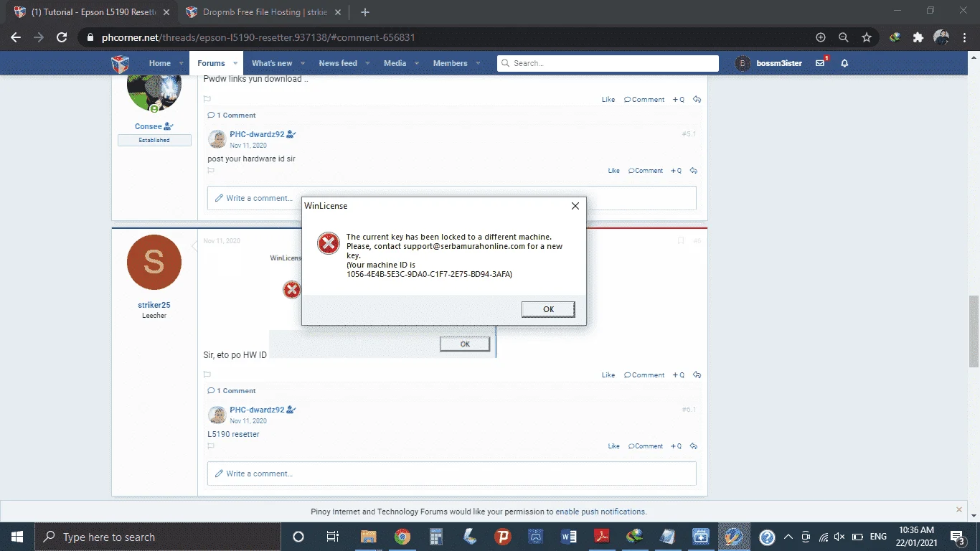980x551 pixels.
Task: Open Adobe Acrobat from the taskbar
Action: [601, 537]
